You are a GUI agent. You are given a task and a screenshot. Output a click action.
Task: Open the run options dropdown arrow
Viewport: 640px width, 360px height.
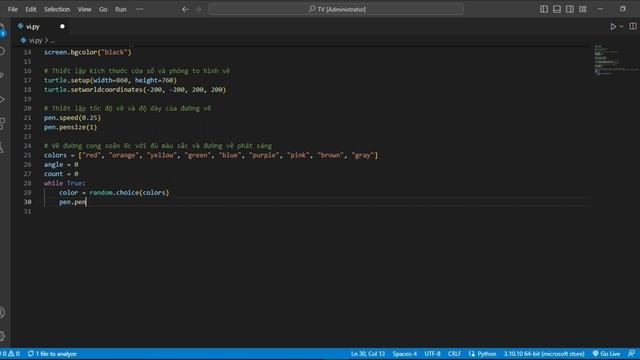point(622,27)
